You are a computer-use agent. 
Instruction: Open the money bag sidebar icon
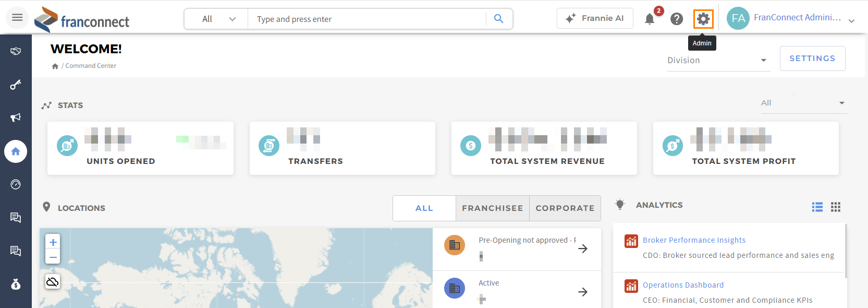(x=16, y=284)
